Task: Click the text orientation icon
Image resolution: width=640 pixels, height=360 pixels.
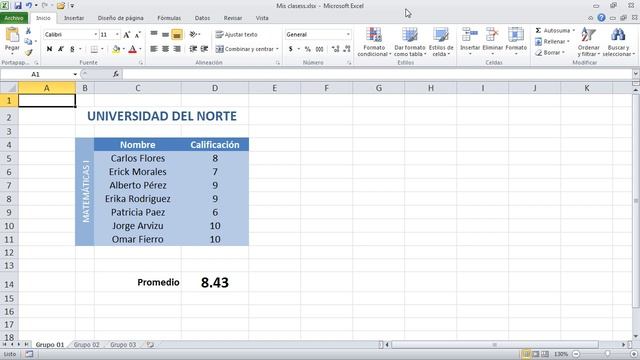Action: coord(194,35)
